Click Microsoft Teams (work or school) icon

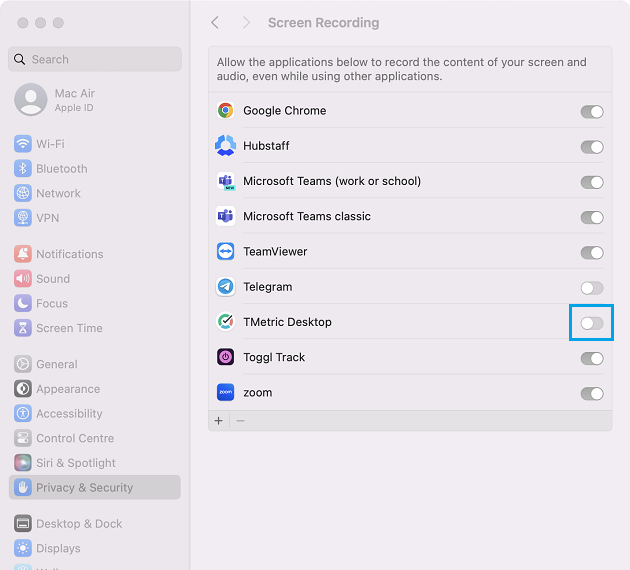[225, 181]
